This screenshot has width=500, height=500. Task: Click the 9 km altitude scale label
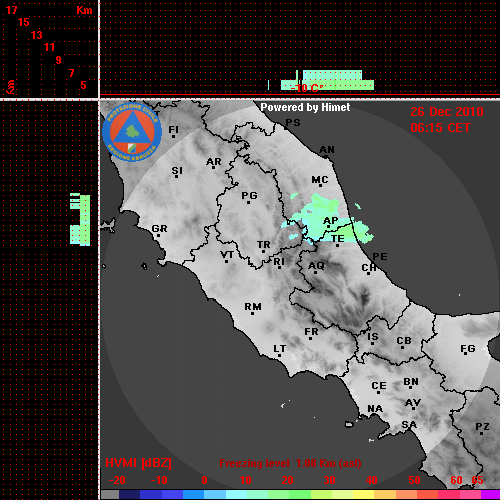pyautogui.click(x=59, y=60)
